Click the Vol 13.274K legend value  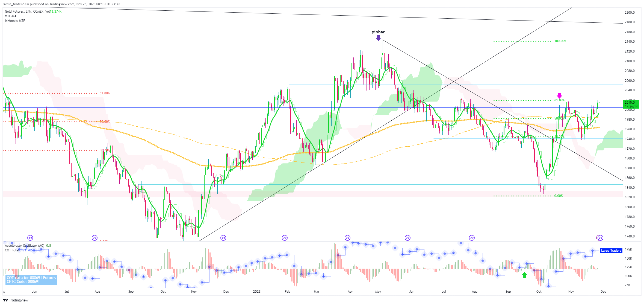[54, 11]
